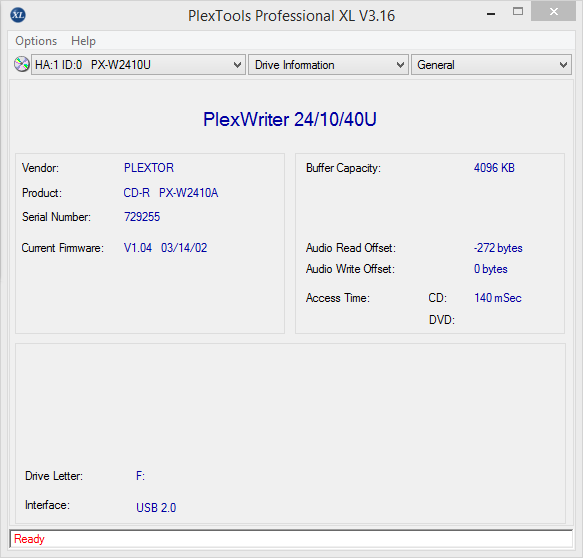
Task: Click the Buffer Capacity 4096 KB value
Action: coord(494,168)
